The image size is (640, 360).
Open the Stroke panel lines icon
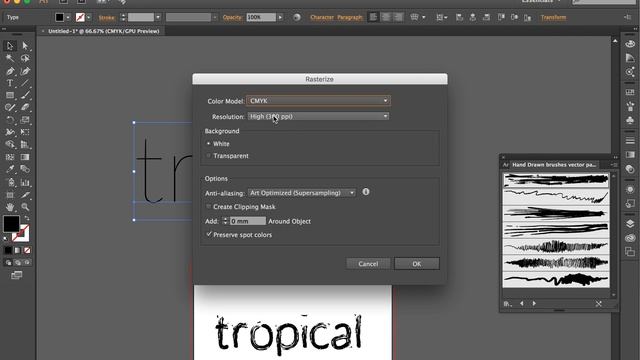630,140
